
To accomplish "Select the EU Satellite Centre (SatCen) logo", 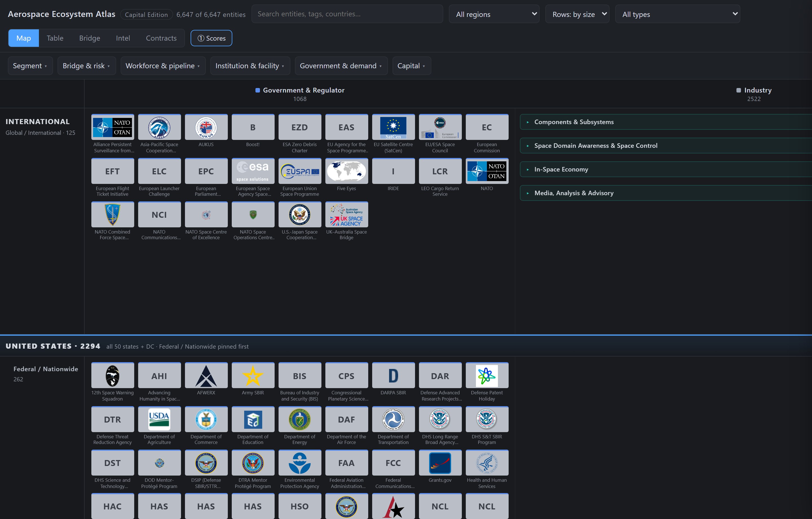I will pos(393,127).
